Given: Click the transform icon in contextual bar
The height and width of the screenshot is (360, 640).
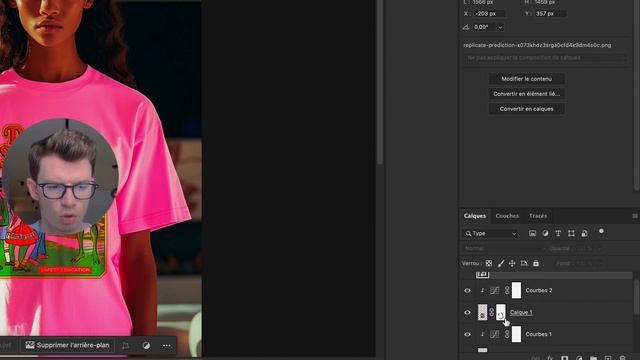Looking at the screenshot, I should [x=126, y=346].
